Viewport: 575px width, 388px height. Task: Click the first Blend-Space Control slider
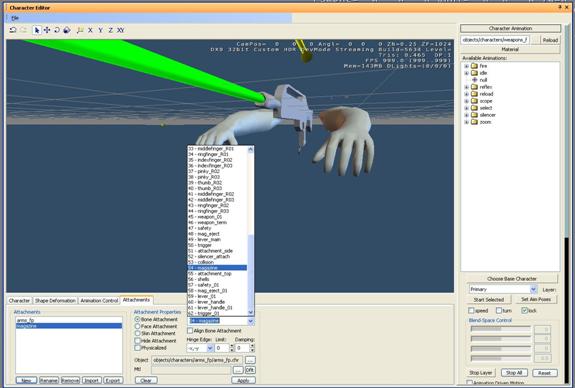[501, 329]
